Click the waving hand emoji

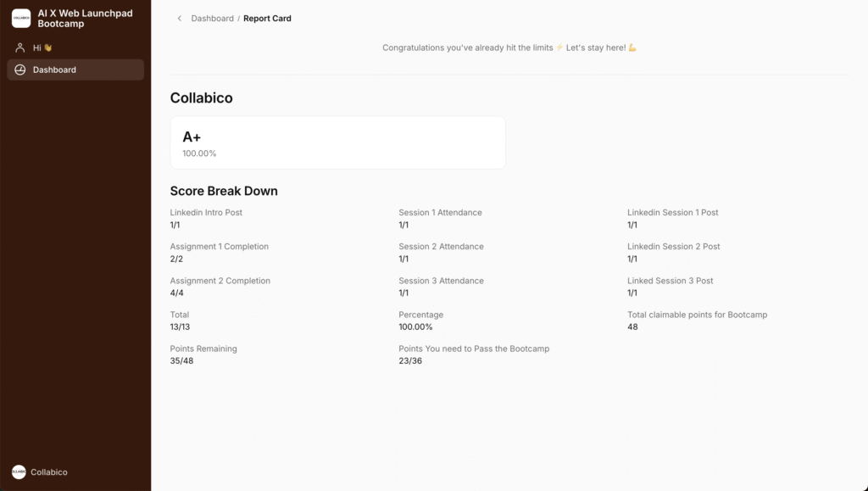(48, 47)
